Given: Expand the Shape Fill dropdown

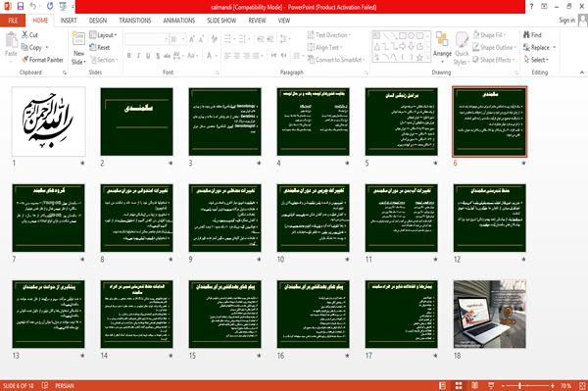Looking at the screenshot, I should (489, 35).
